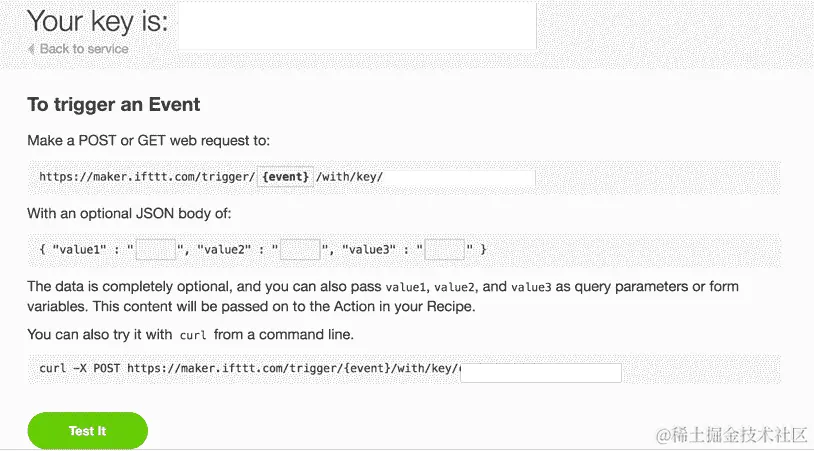
Task: Click the {event} field in trigger URL
Action: click(x=286, y=177)
